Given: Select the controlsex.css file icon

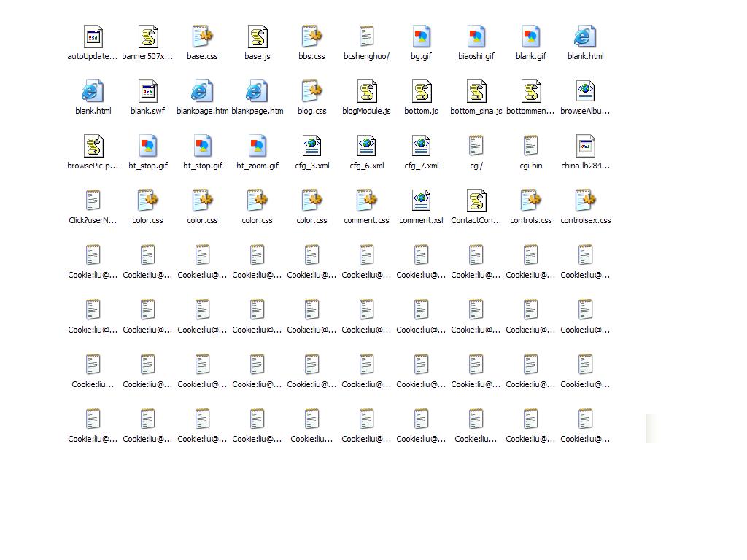Looking at the screenshot, I should pyautogui.click(x=585, y=201).
